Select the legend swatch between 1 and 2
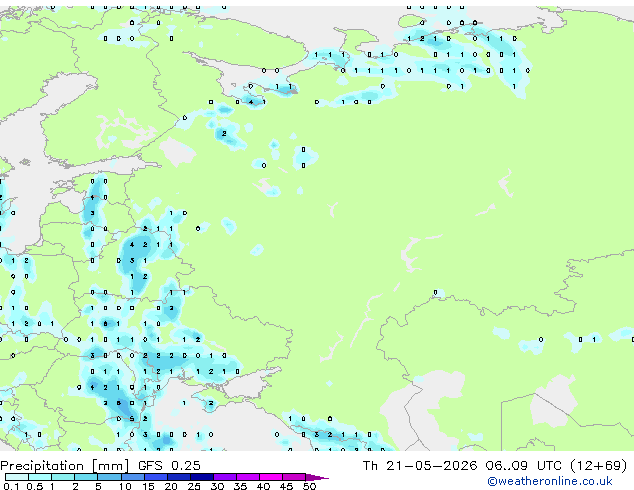634x490 pixels. (x=63, y=477)
